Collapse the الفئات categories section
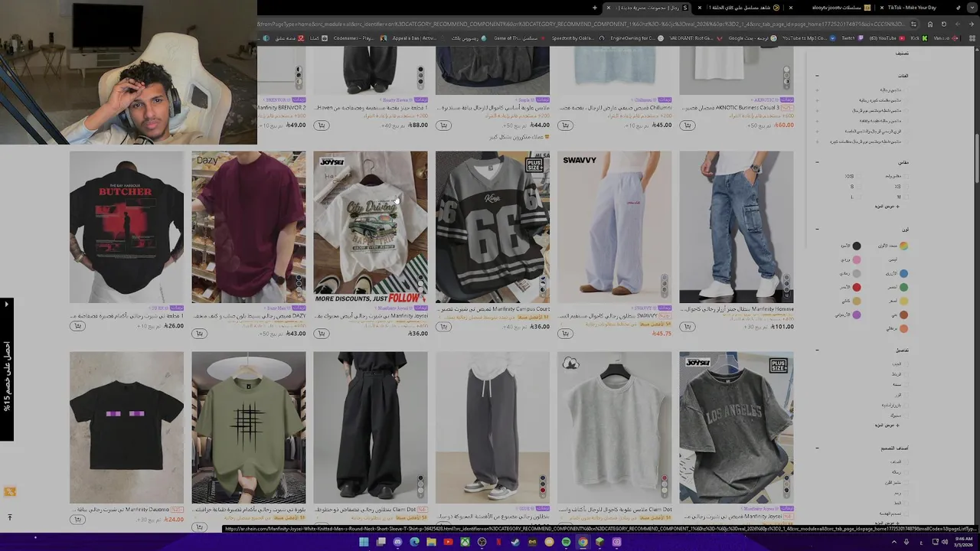This screenshot has width=980, height=551. (817, 76)
